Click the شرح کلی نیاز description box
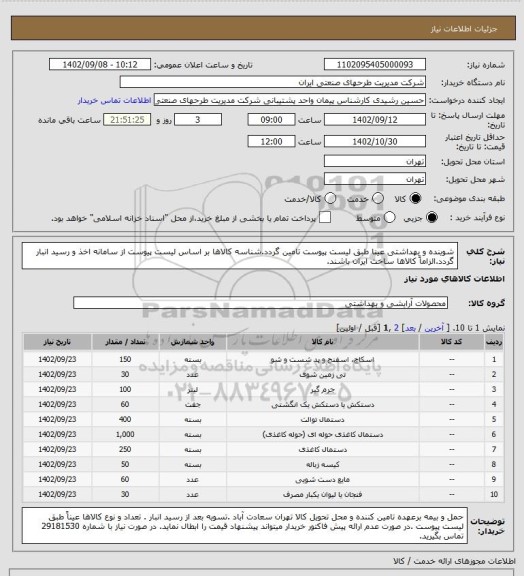The image size is (524, 576). [x=240, y=256]
